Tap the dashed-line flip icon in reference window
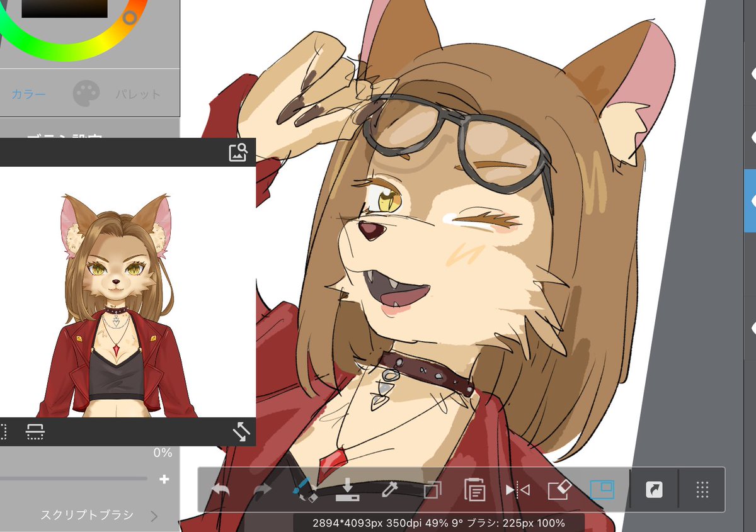The width and height of the screenshot is (756, 532). [35, 431]
